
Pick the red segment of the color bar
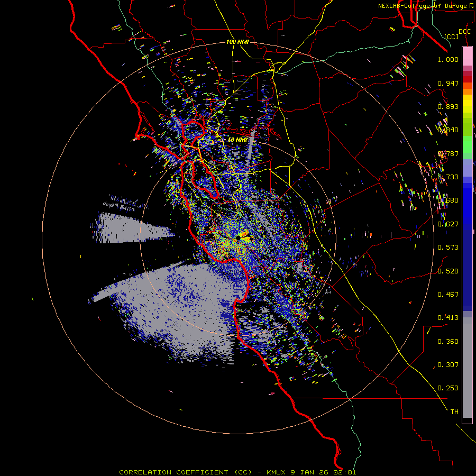pos(467,79)
